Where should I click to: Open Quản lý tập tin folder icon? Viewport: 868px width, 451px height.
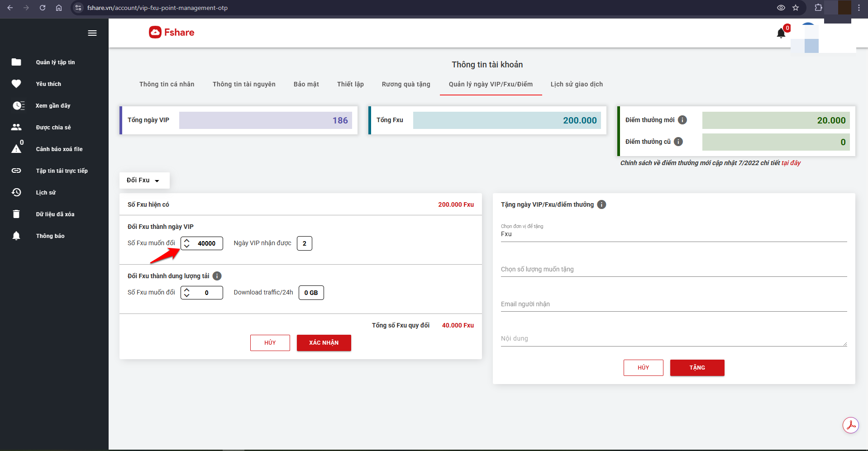point(16,62)
